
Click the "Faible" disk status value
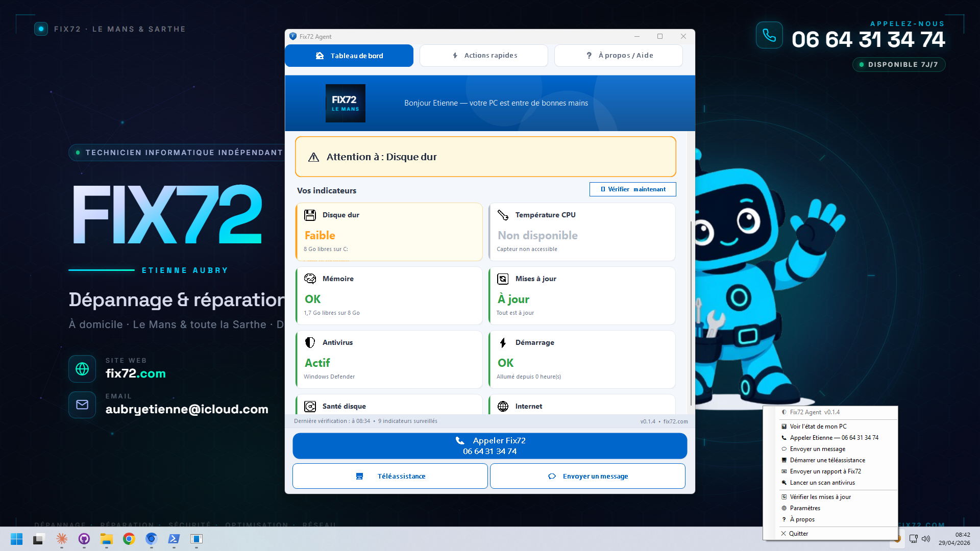(320, 235)
